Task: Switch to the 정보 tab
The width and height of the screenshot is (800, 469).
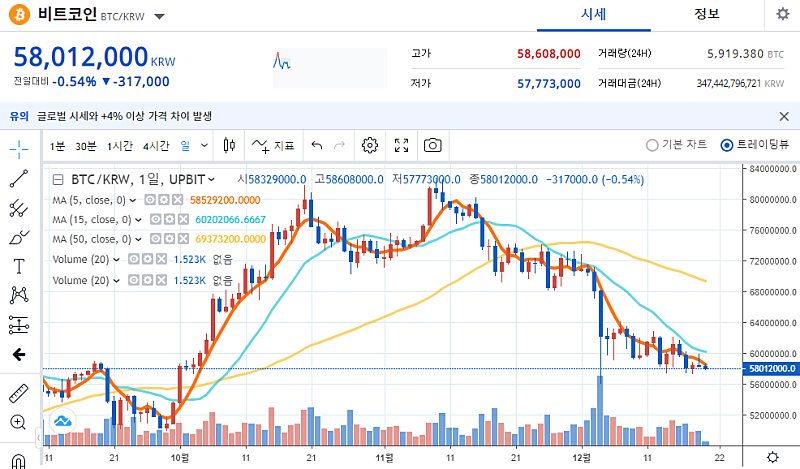Action: tap(707, 14)
